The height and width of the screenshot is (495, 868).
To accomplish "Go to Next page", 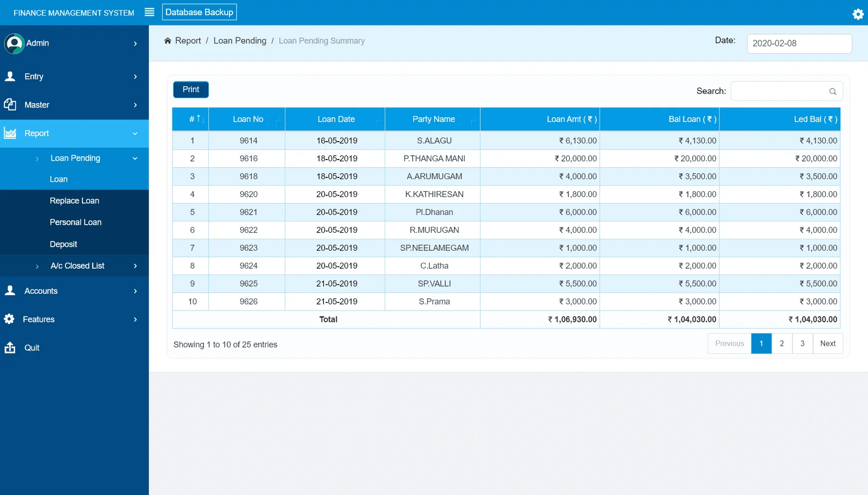I will click(827, 344).
